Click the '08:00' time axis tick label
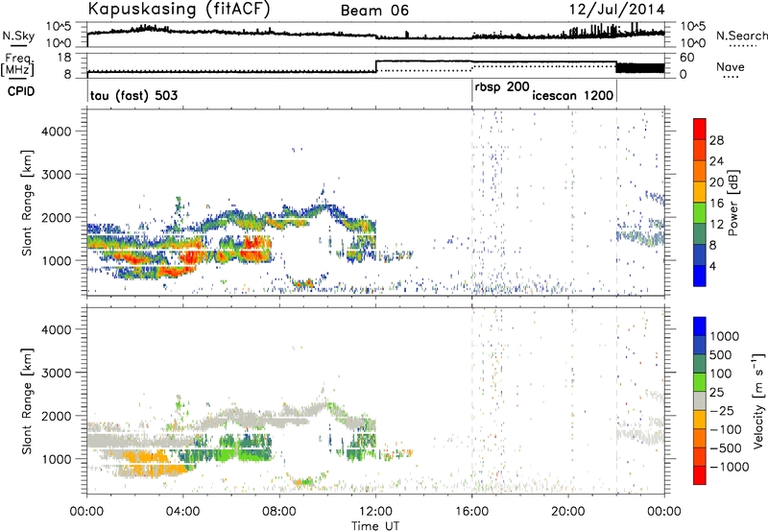 click(279, 512)
